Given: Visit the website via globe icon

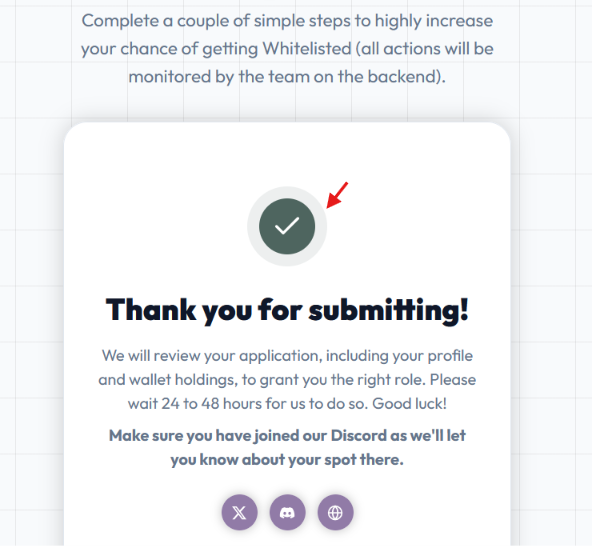Looking at the screenshot, I should (335, 512).
